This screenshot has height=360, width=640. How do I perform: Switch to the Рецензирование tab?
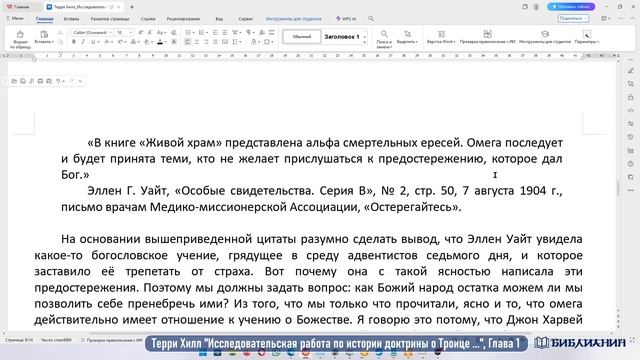click(183, 19)
